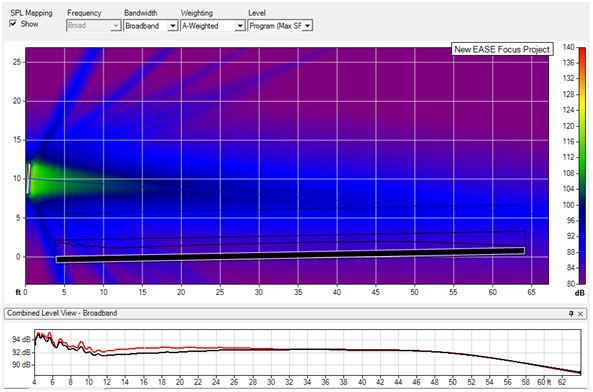Open the A-Weighted weighting dropdown
This screenshot has height=392, width=593.
(x=213, y=26)
